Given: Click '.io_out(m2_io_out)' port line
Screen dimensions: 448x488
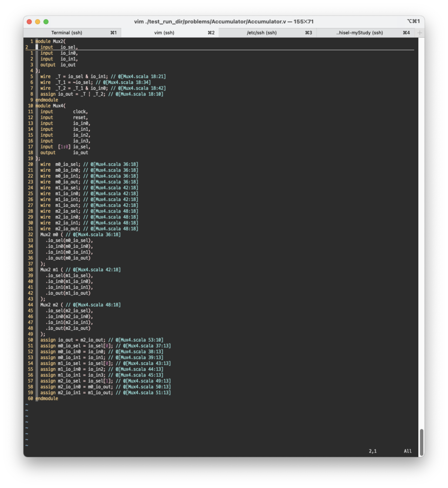Looking at the screenshot, I should 68,328.
